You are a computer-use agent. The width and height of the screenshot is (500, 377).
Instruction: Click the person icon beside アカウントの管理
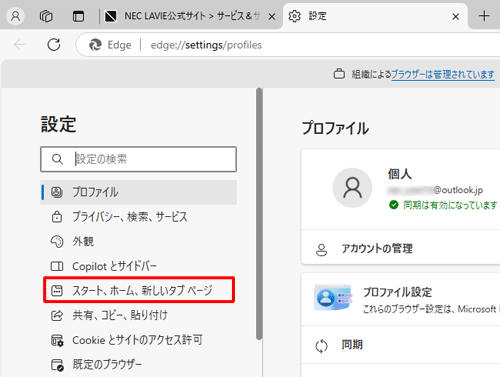pos(321,250)
